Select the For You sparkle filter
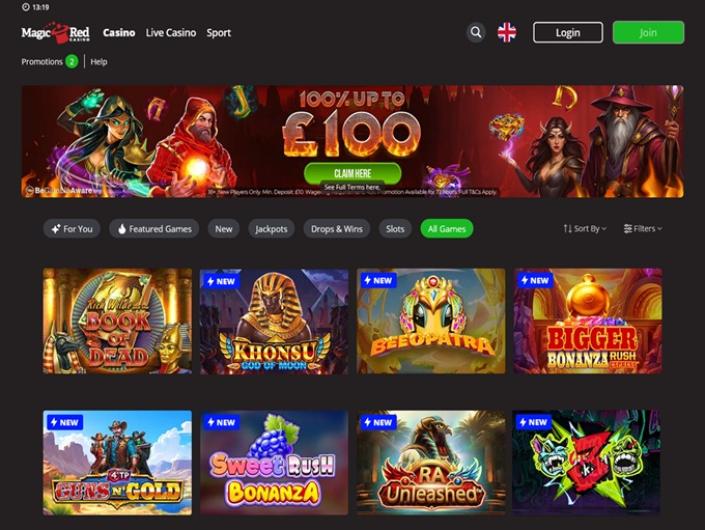 point(72,229)
